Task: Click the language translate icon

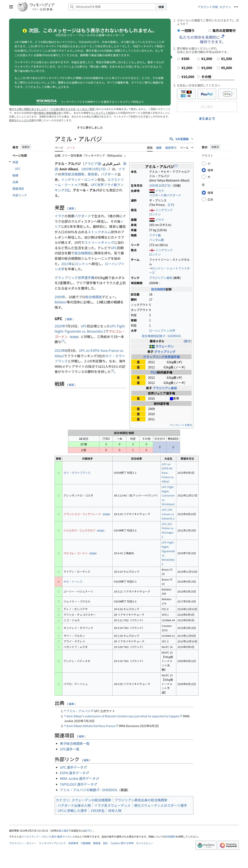Action: pyautogui.click(x=171, y=139)
